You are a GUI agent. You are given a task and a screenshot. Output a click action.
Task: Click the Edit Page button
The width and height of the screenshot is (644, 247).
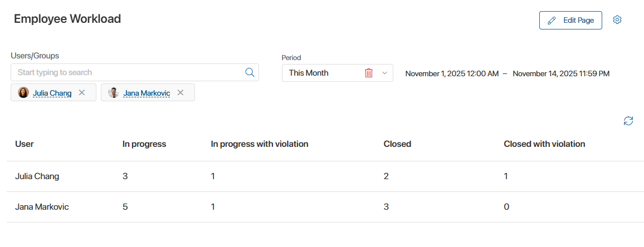tap(570, 20)
